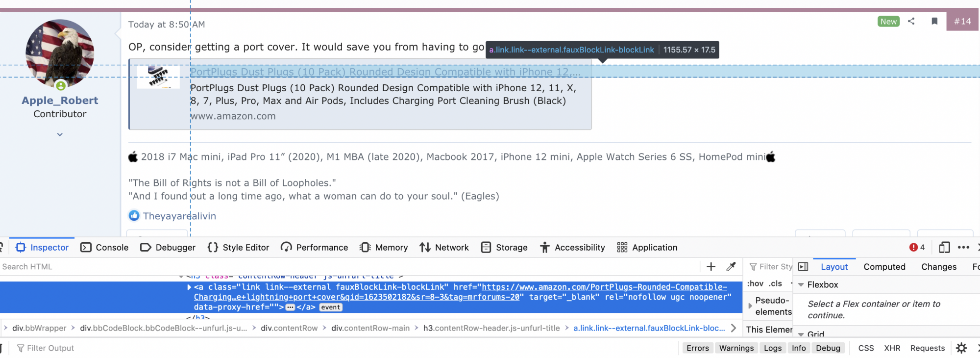Toggle the Warnings console filter

click(x=736, y=348)
